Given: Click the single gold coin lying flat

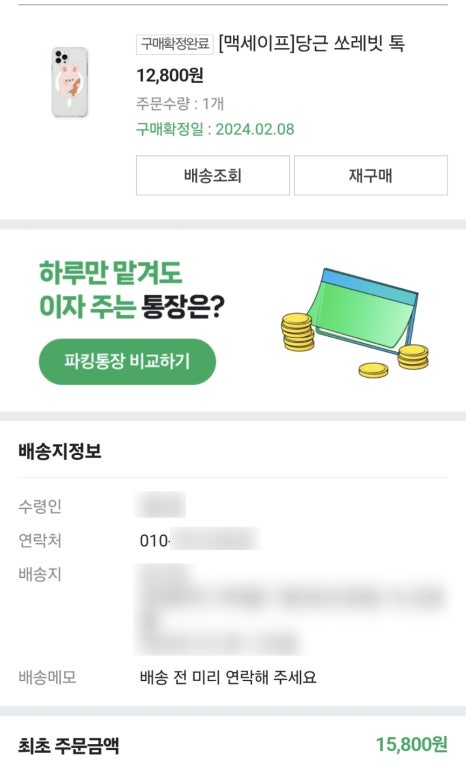Looking at the screenshot, I should point(373,370).
